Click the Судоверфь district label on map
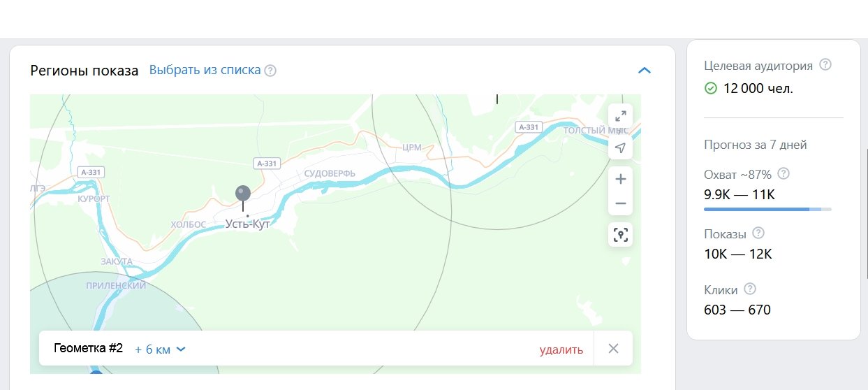 tap(330, 173)
